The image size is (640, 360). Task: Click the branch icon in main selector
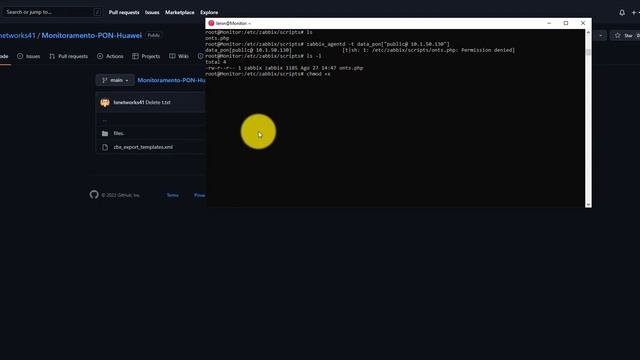(x=104, y=80)
